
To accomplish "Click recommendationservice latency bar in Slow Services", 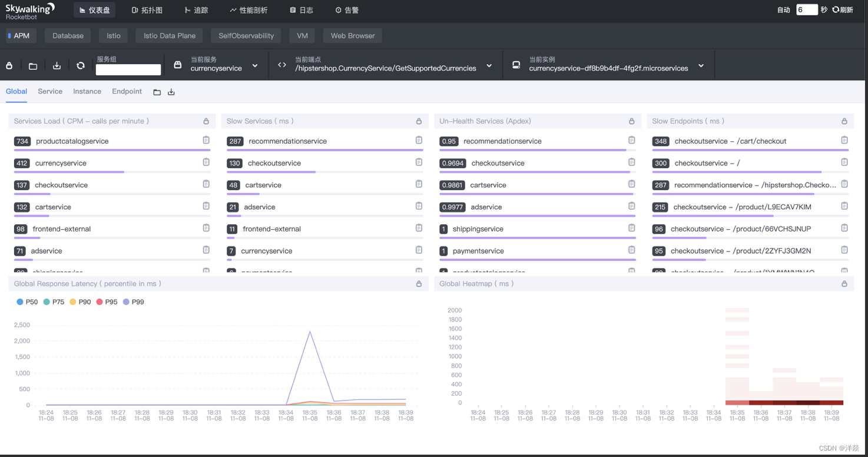I will point(325,150).
